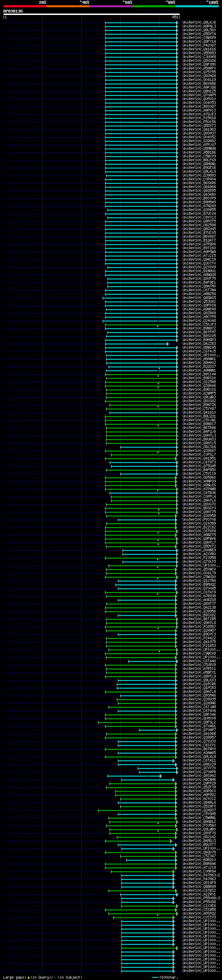Viewport: 222px width, 980px height.
Task: Click the green alignment bar for UniRef100_B4MQJ3
Action: point(138,841)
